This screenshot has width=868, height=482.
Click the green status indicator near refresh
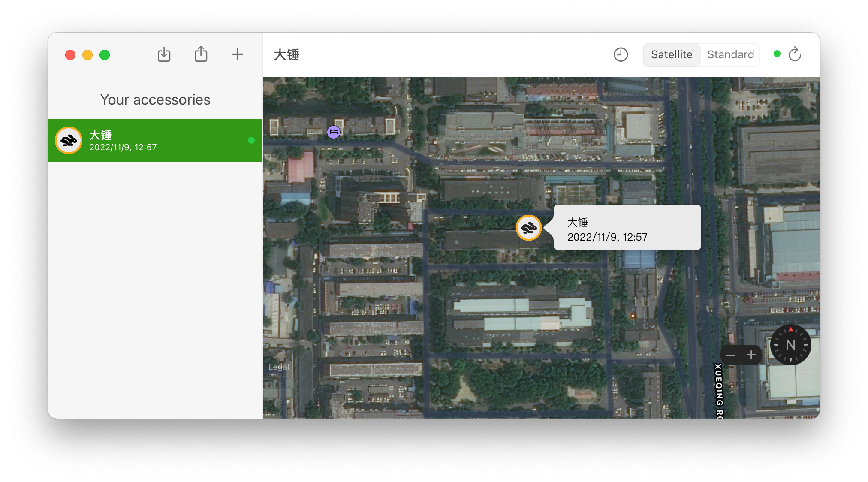point(777,54)
